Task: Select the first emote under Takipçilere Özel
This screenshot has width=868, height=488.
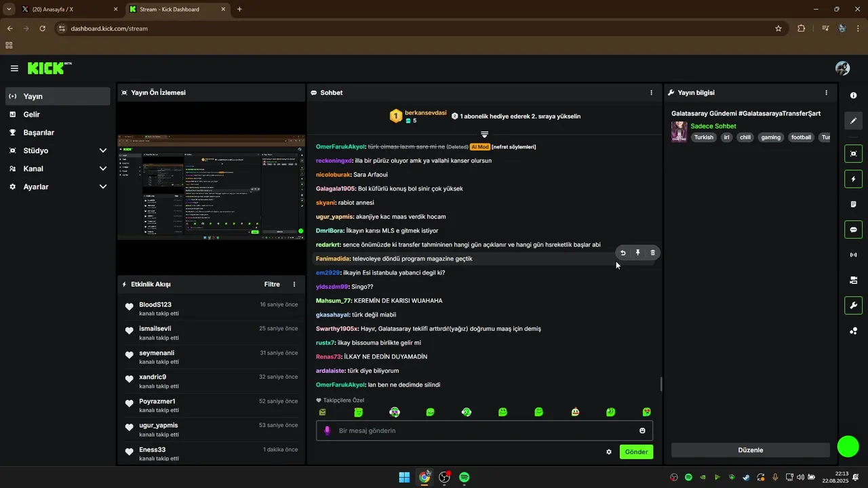Action: click(x=322, y=412)
